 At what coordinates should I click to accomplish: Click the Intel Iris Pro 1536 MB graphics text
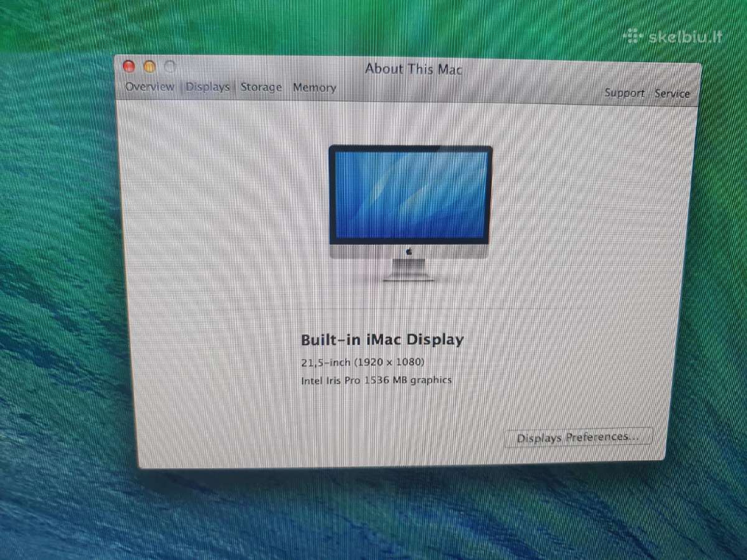point(376,380)
